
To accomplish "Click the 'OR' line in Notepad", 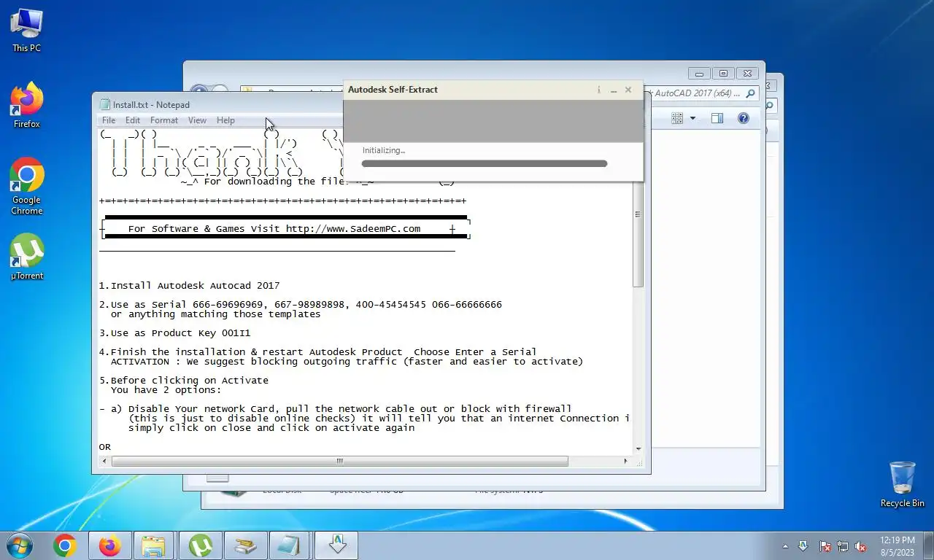I will (x=105, y=447).
